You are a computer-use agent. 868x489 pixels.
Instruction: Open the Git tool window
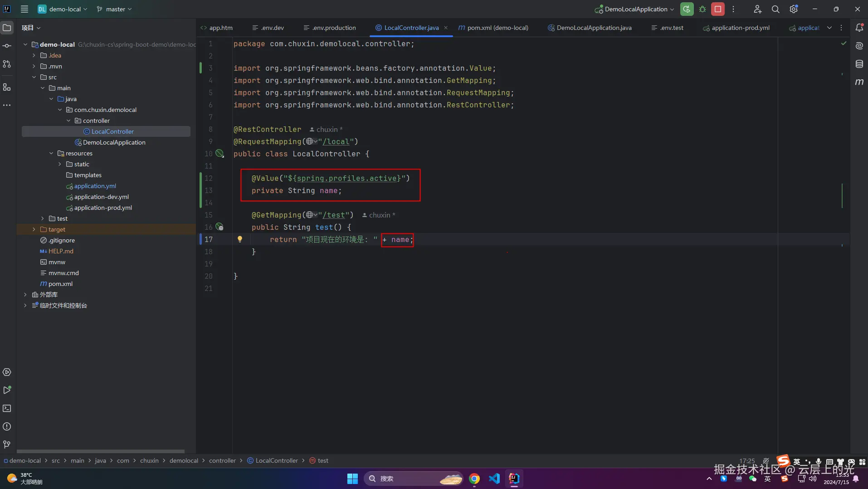[7, 445]
